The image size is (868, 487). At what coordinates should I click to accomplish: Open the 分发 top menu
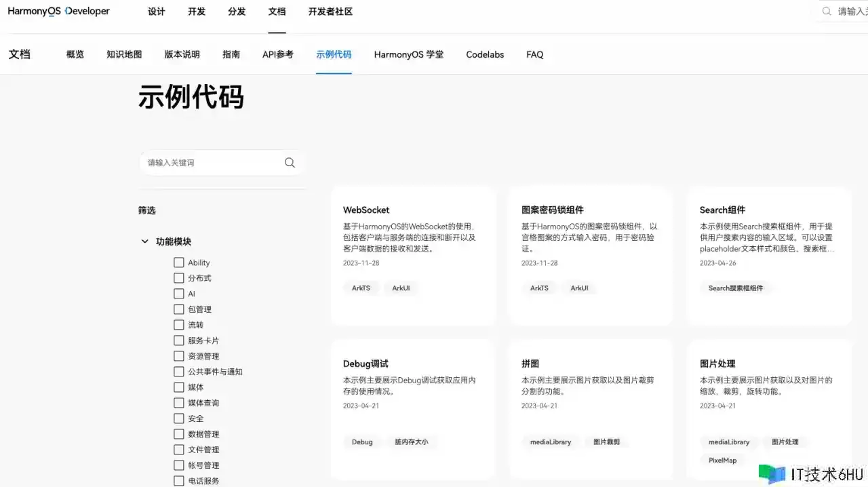pos(237,12)
